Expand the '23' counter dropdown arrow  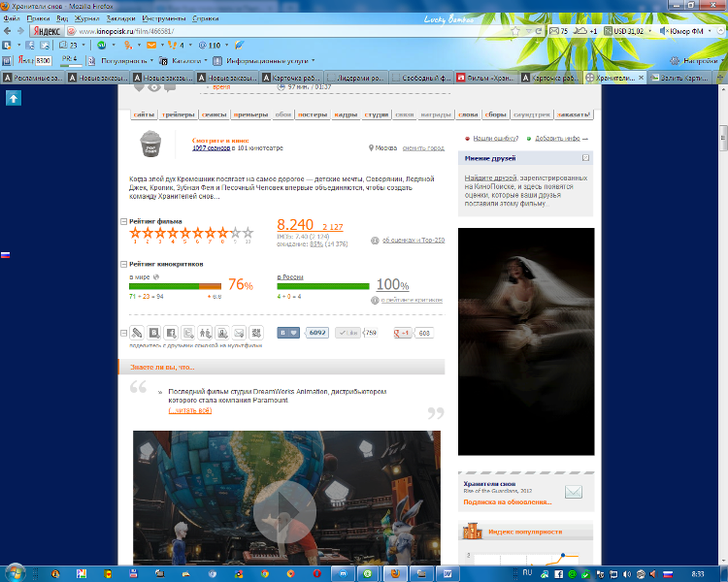click(x=83, y=45)
